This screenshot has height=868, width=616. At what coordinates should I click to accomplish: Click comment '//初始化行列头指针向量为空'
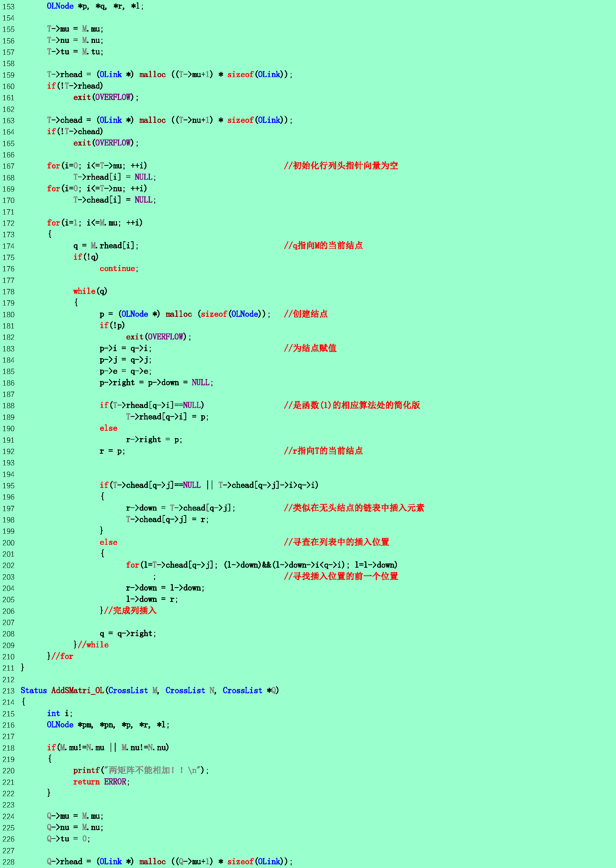click(x=341, y=166)
